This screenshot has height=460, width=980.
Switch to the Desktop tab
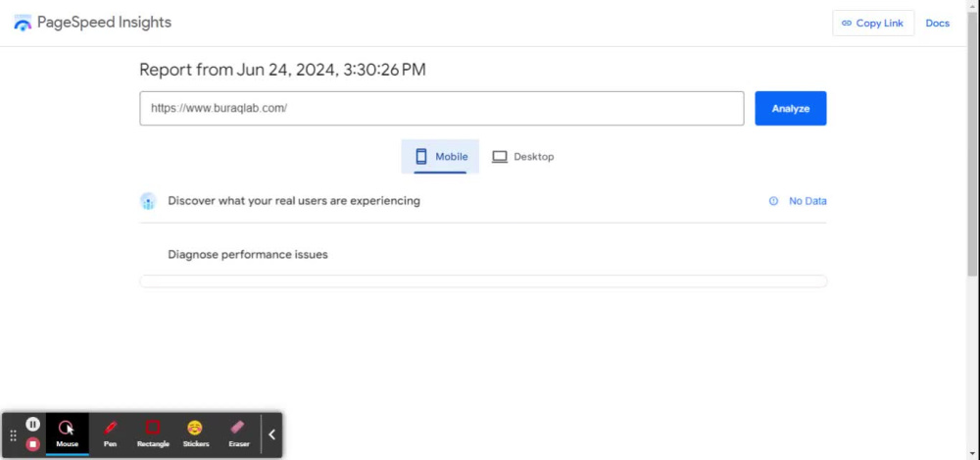pyautogui.click(x=523, y=157)
